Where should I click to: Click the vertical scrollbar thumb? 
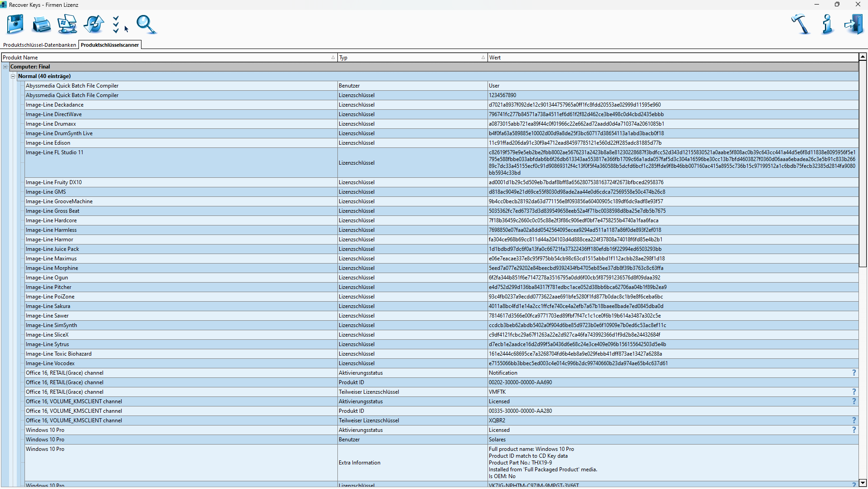(x=863, y=164)
